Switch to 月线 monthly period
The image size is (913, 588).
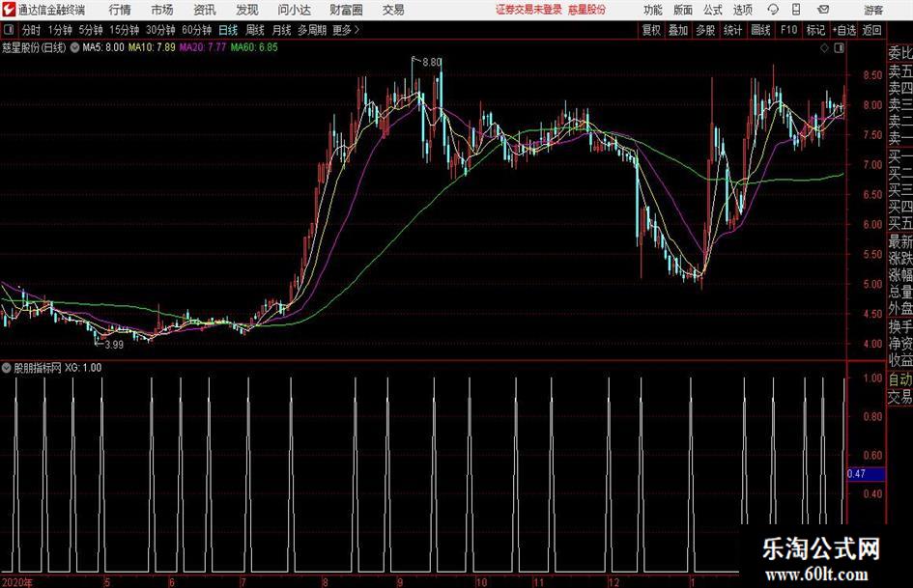[x=281, y=30]
